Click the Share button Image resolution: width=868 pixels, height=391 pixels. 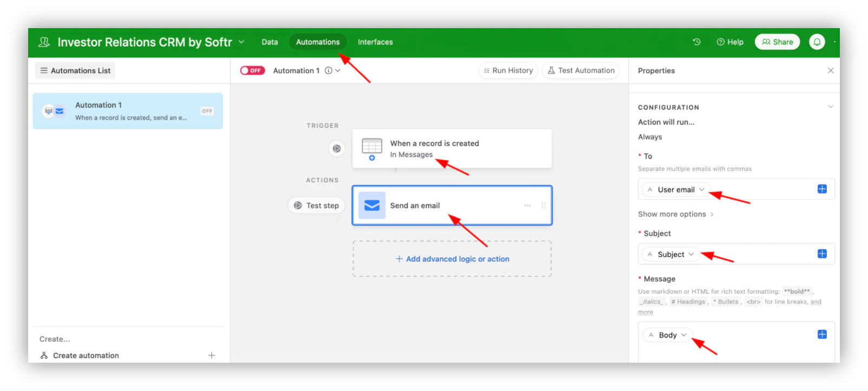777,42
